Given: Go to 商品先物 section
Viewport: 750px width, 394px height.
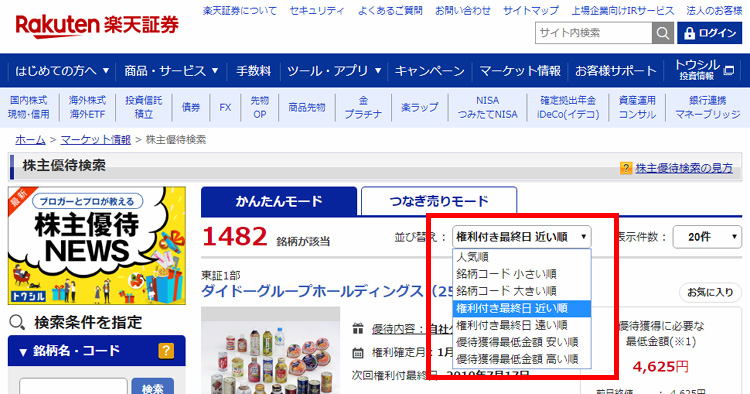Looking at the screenshot, I should tap(307, 107).
